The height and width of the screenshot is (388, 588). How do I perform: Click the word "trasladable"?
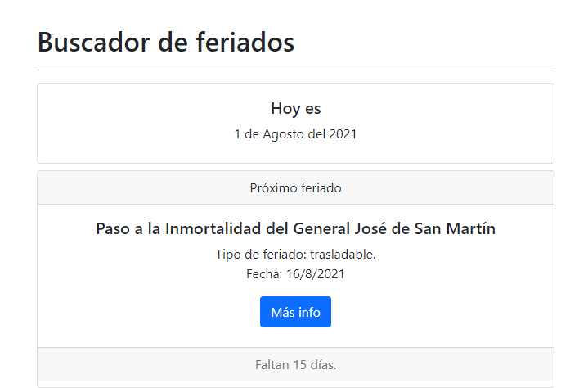(343, 255)
